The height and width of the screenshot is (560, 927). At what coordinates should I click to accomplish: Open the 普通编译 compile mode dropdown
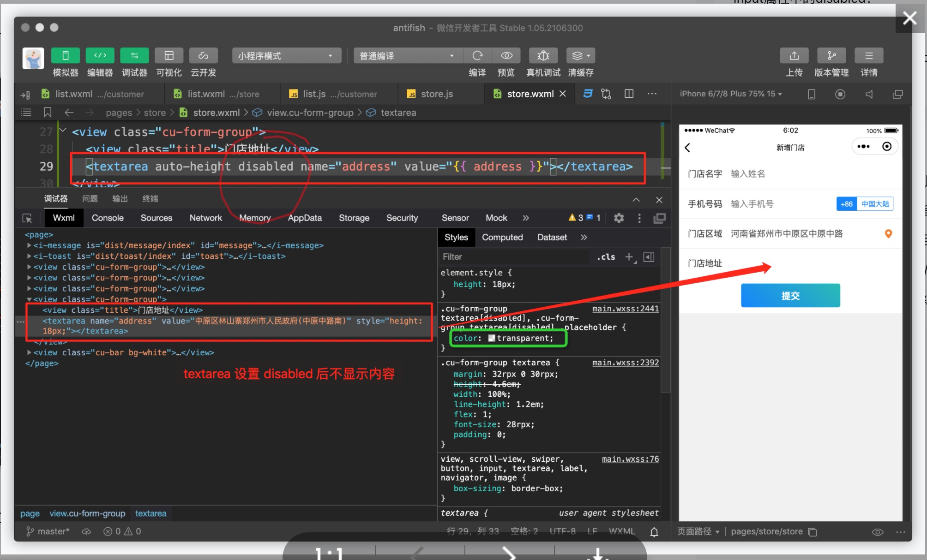407,56
